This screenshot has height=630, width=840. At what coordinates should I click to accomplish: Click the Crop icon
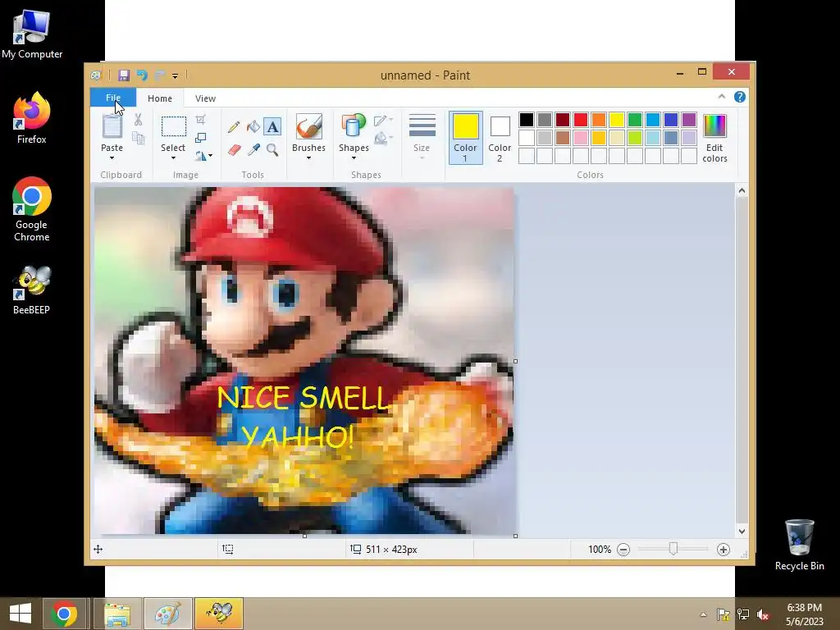point(201,120)
